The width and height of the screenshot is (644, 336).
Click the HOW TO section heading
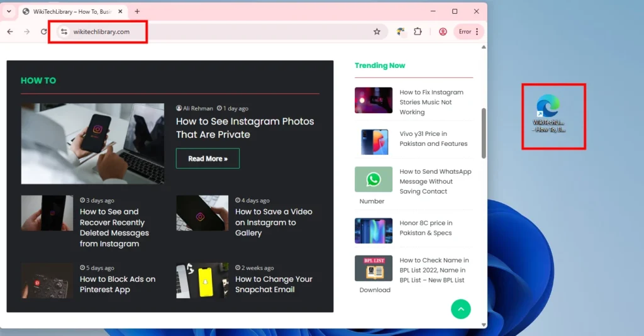[38, 81]
